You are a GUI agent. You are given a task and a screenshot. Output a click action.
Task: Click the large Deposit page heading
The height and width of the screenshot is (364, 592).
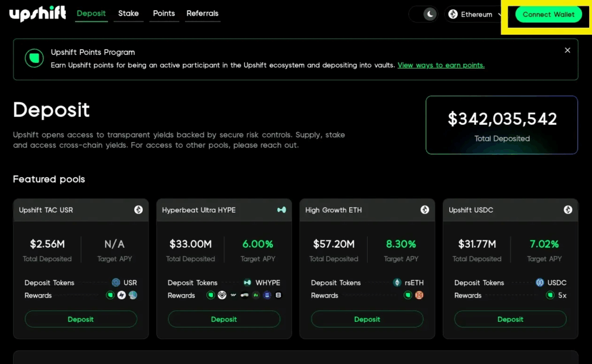coord(51,110)
